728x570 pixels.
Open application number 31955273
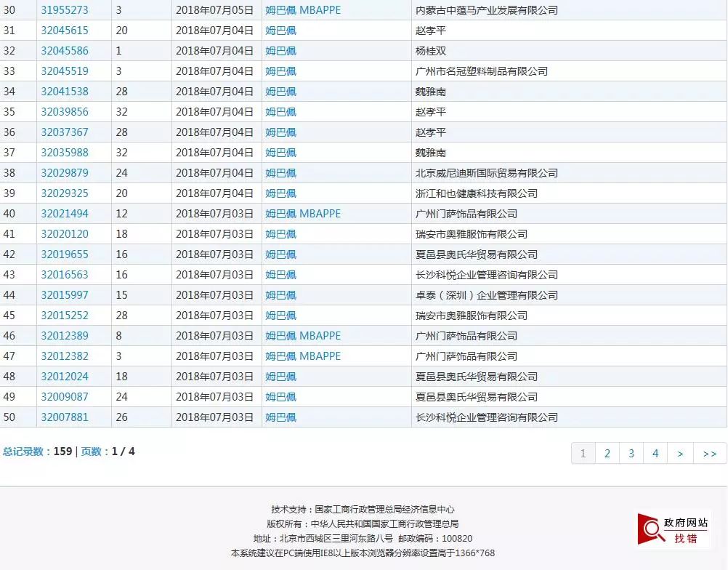tap(65, 10)
